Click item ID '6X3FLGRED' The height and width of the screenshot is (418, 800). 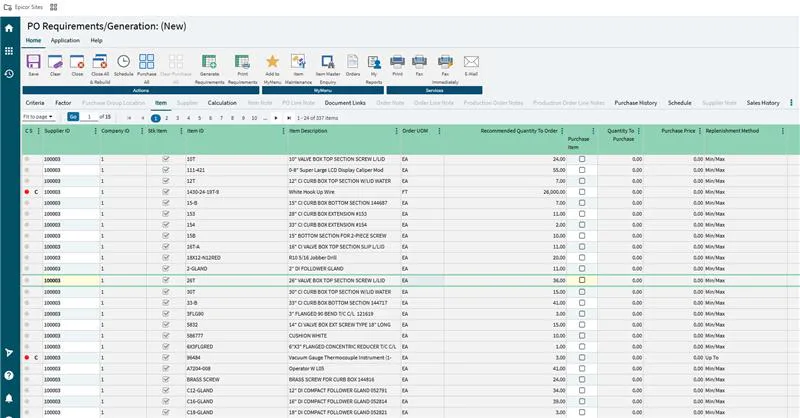click(200, 347)
